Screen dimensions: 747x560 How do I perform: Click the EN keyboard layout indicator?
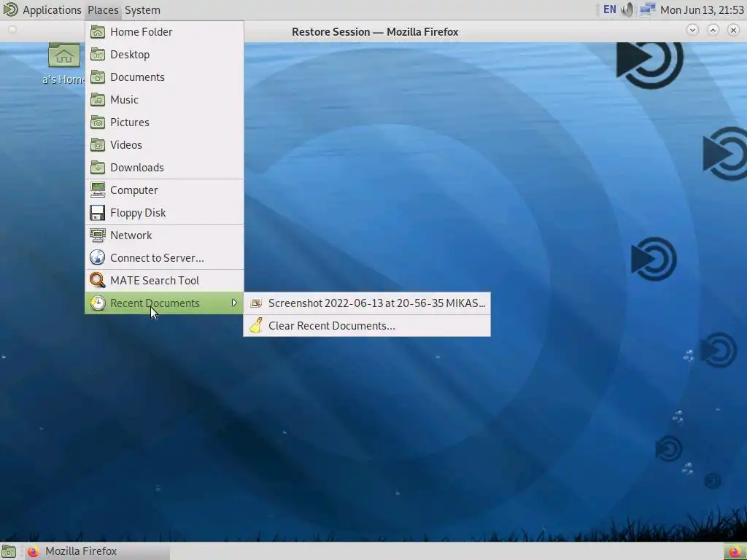click(x=609, y=9)
